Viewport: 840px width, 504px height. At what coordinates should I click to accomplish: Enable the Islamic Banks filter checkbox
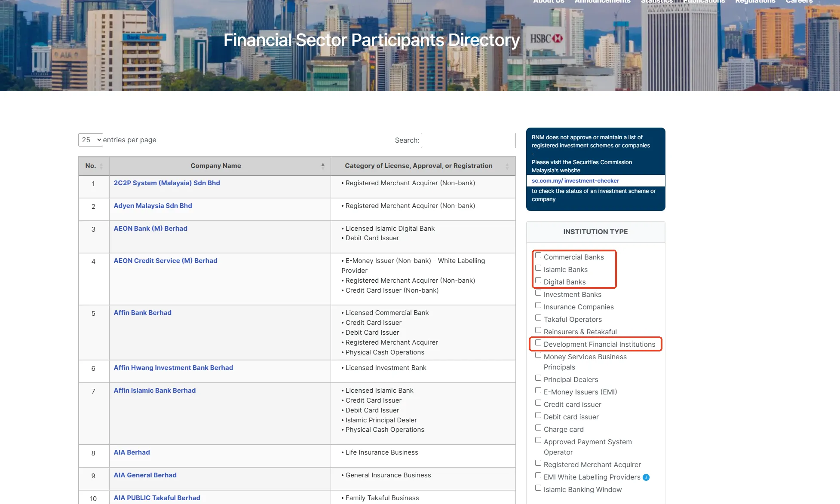pyautogui.click(x=538, y=268)
